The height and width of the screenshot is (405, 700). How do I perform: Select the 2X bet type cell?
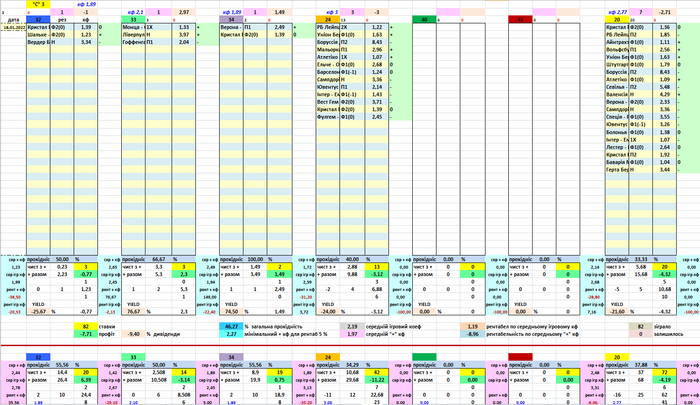352,27
